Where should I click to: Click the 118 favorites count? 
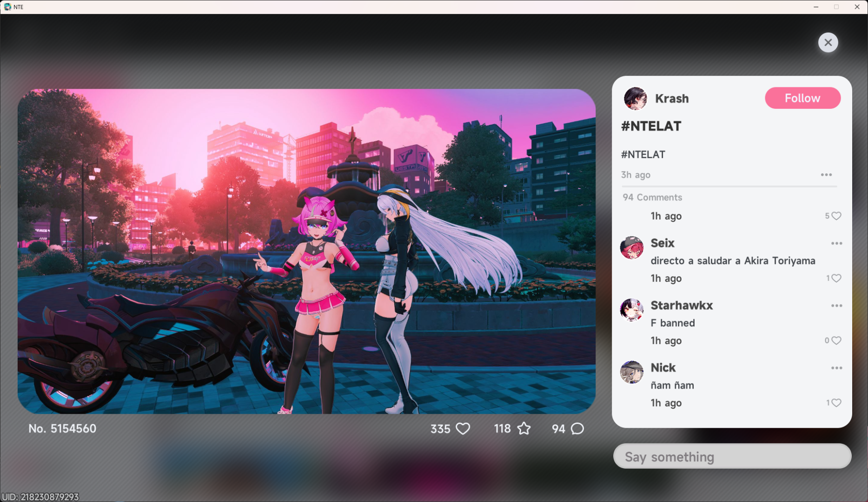pos(502,429)
